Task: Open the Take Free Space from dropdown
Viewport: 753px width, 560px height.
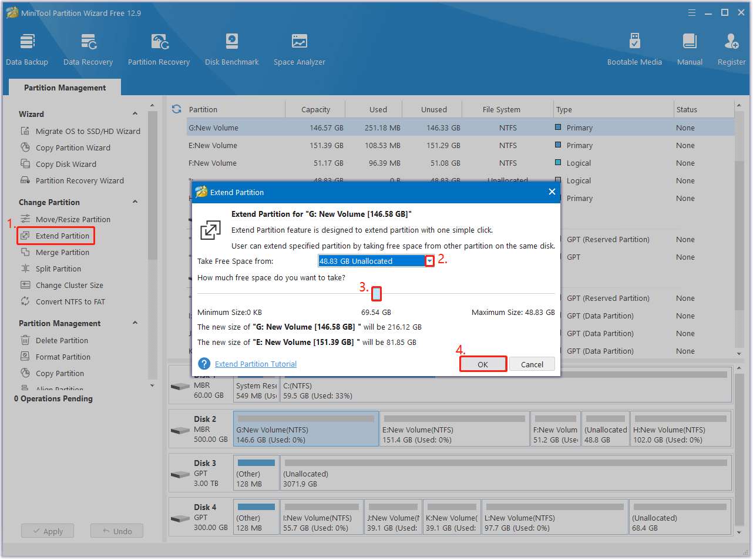Action: click(430, 261)
